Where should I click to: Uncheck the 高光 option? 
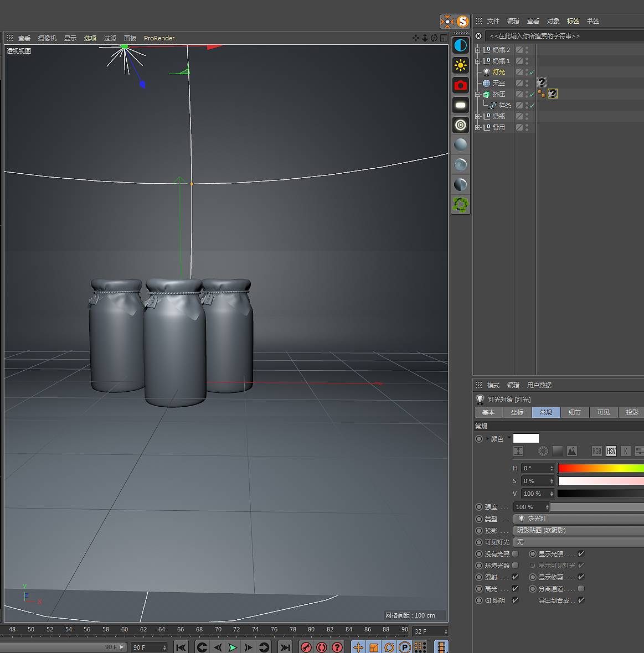pyautogui.click(x=515, y=588)
